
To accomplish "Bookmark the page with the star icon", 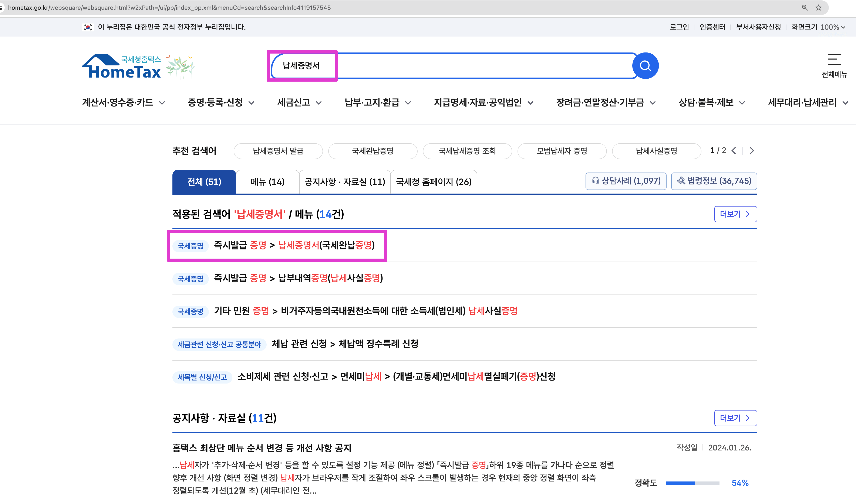I will point(819,7).
